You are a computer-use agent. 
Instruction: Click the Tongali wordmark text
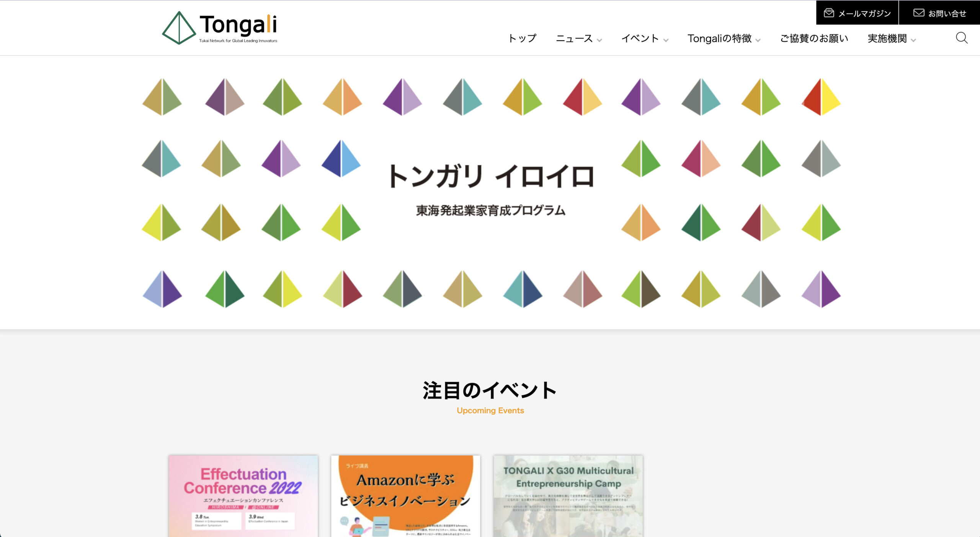[x=238, y=24]
